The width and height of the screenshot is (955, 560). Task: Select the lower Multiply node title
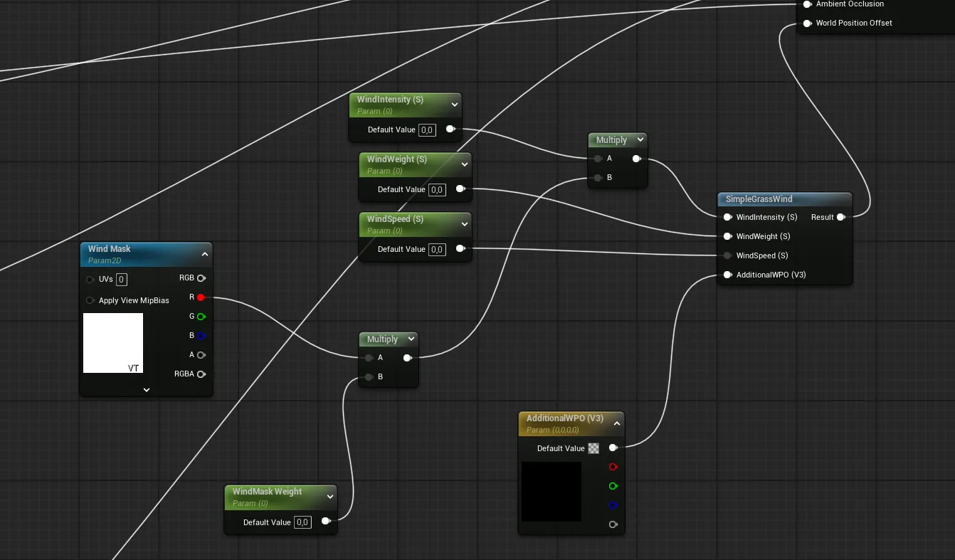click(x=382, y=339)
